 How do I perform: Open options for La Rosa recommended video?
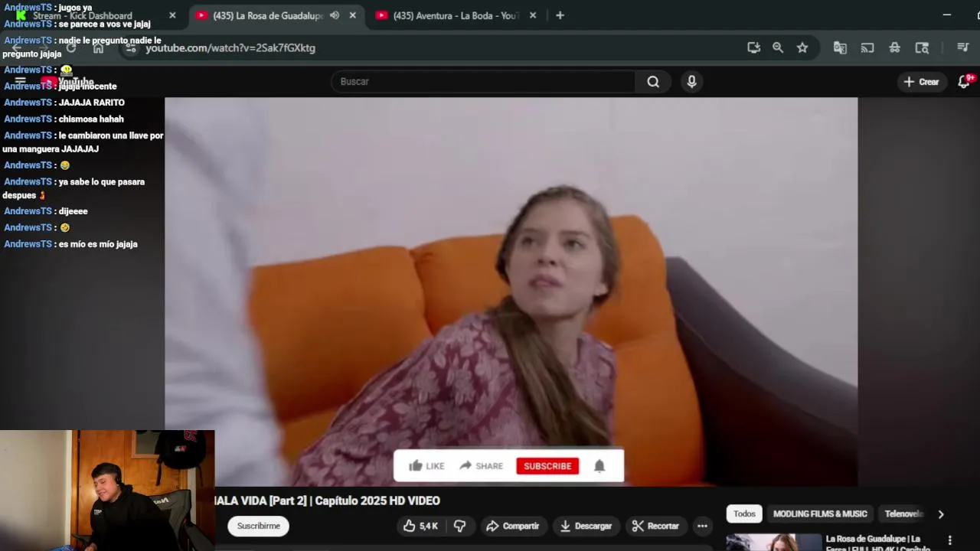point(950,540)
